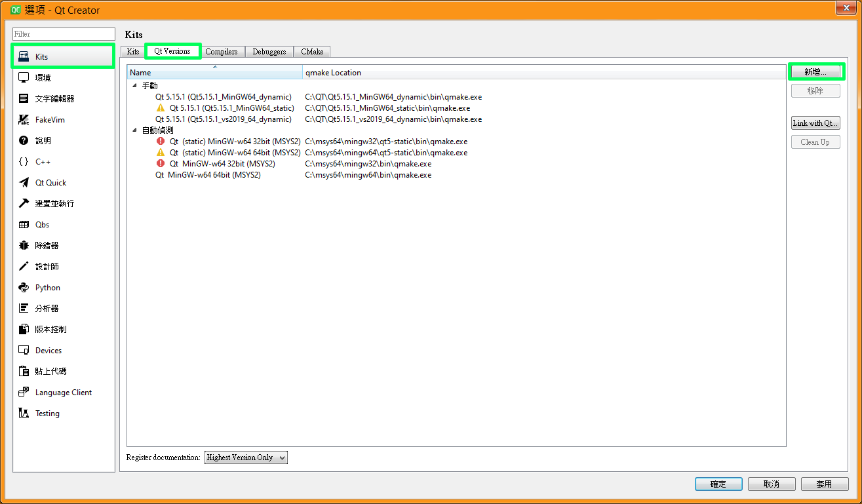Open the Qbs settings icon
862x504 pixels.
click(24, 225)
